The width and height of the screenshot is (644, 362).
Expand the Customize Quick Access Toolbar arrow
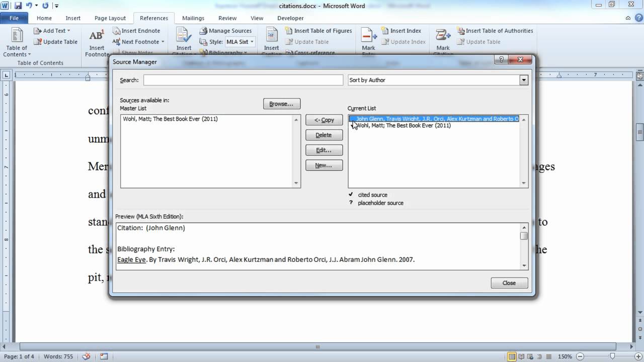pos(56,6)
